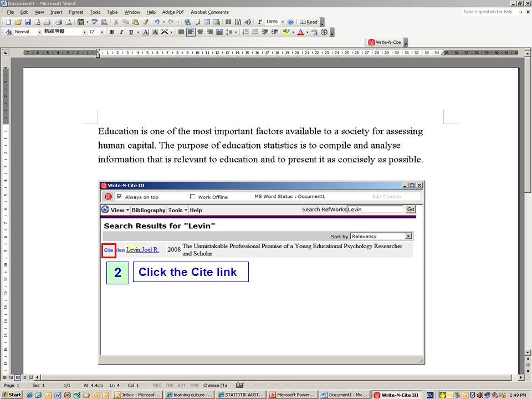The image size is (532, 399).
Task: Switch to Read layout mode
Action: point(309,22)
